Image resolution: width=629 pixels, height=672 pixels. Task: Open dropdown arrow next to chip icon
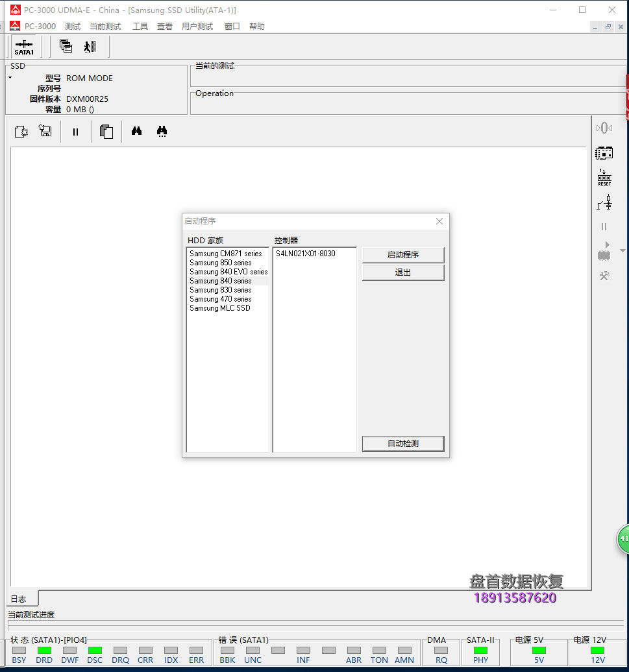click(x=623, y=251)
